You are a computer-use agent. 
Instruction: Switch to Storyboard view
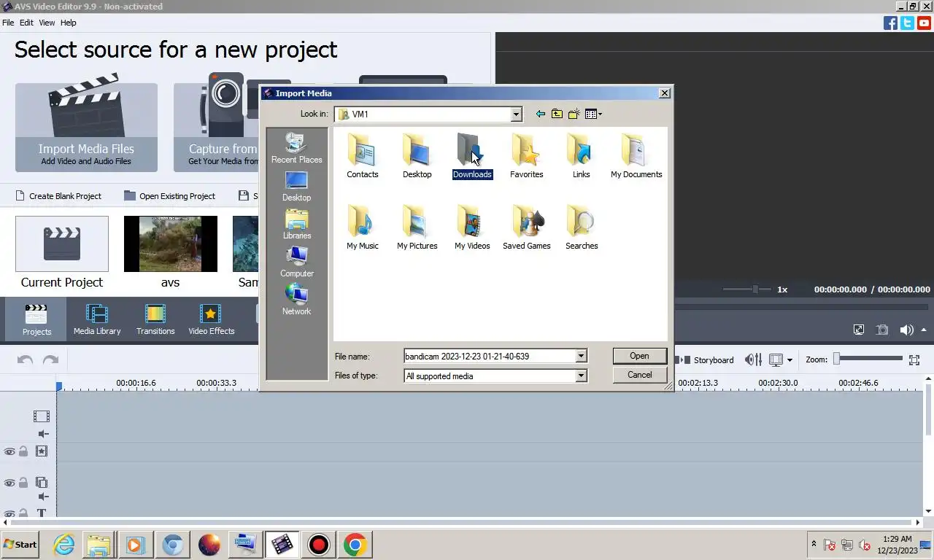click(x=706, y=359)
